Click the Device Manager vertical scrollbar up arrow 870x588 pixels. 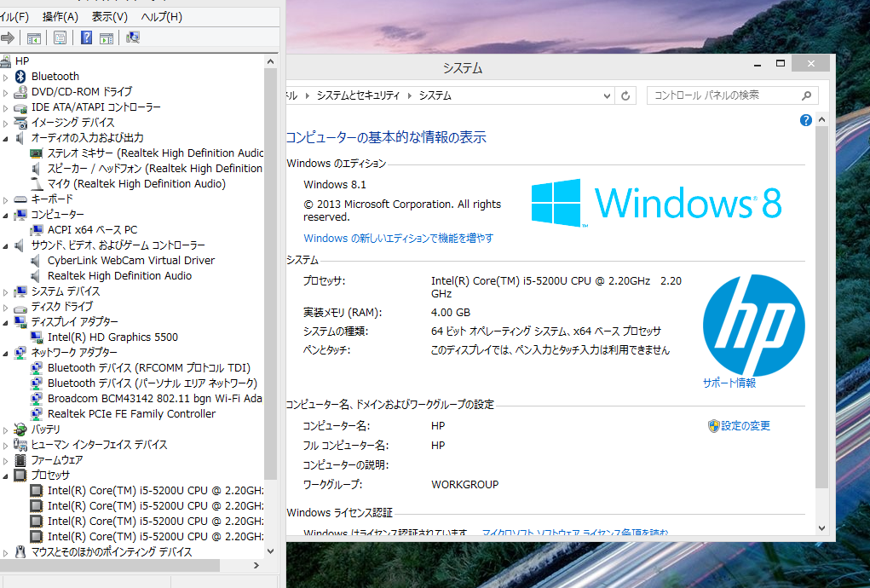(x=270, y=61)
